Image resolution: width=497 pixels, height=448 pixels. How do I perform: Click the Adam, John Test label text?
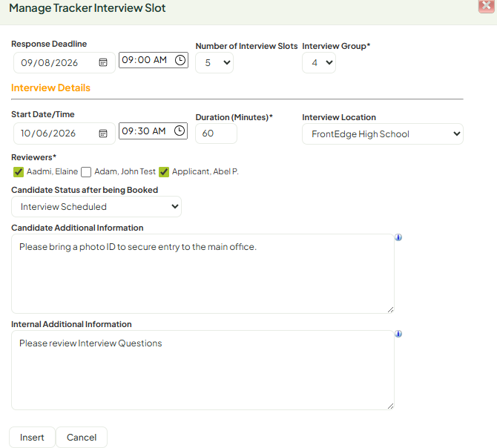point(125,171)
